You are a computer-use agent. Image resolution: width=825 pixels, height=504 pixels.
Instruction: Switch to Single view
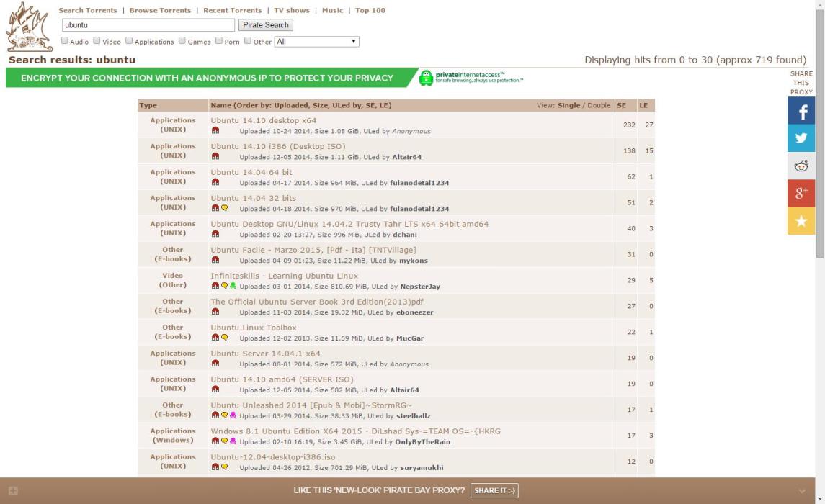tap(568, 105)
